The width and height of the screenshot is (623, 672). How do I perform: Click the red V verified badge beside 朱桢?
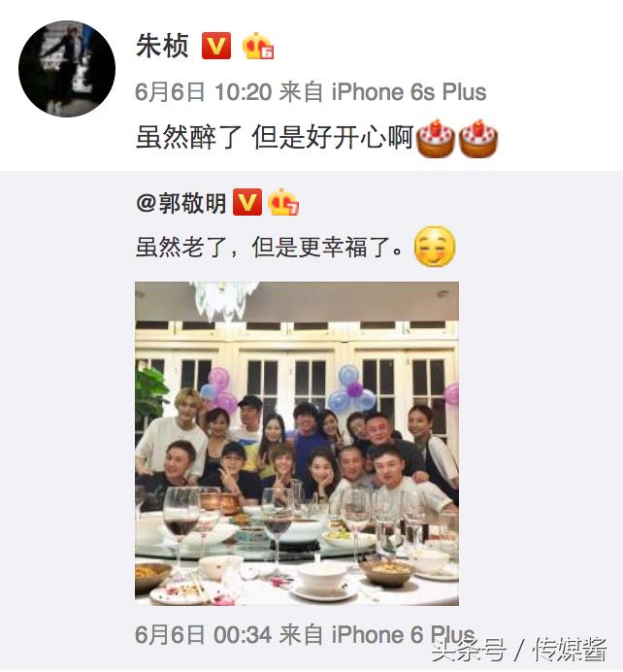[216, 46]
